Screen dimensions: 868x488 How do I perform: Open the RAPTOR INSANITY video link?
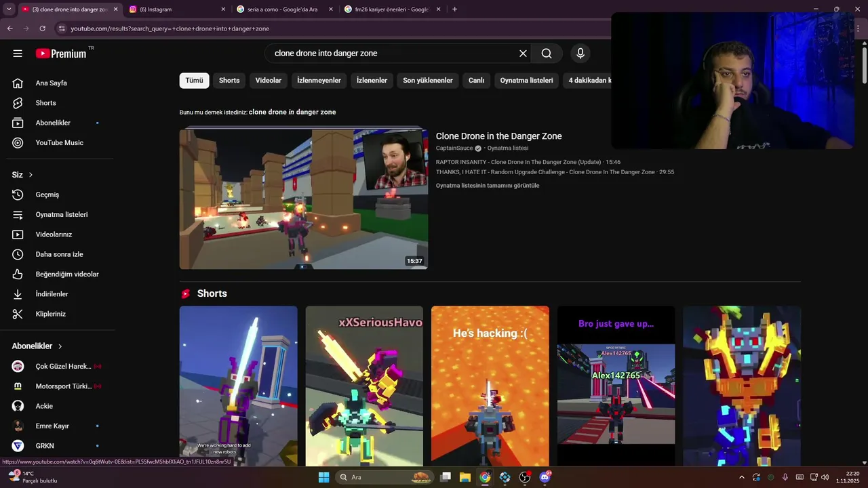pos(528,162)
